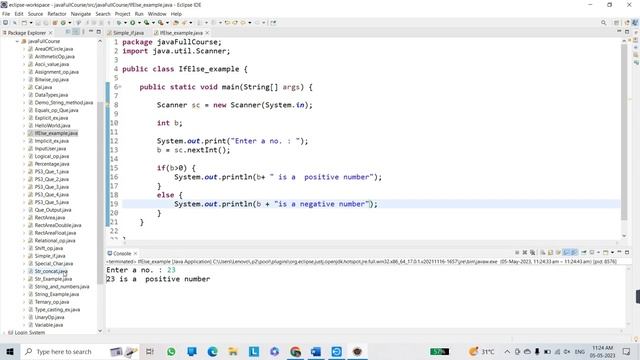Select Que_Output.java in the tree
The width and height of the screenshot is (640, 360).
click(53, 210)
